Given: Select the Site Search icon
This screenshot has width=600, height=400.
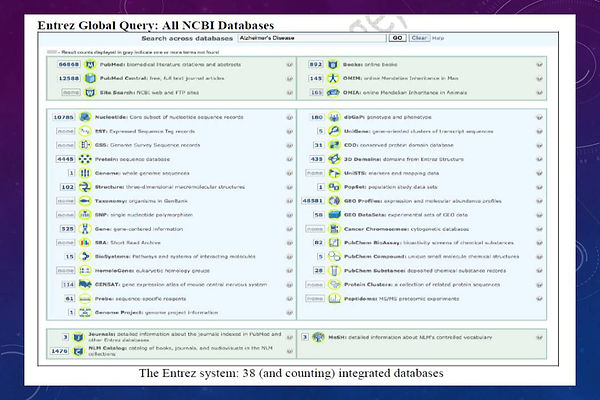Looking at the screenshot, I should pos(90,93).
